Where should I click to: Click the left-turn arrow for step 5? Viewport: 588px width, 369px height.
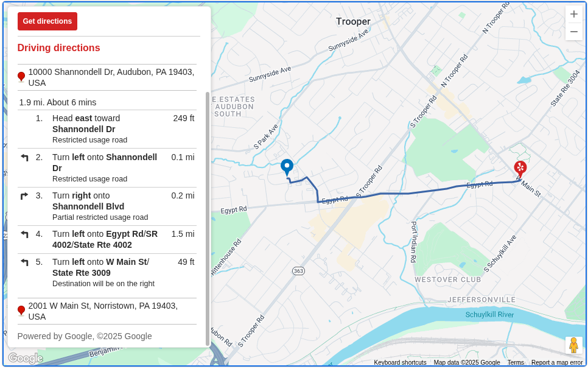coord(24,262)
